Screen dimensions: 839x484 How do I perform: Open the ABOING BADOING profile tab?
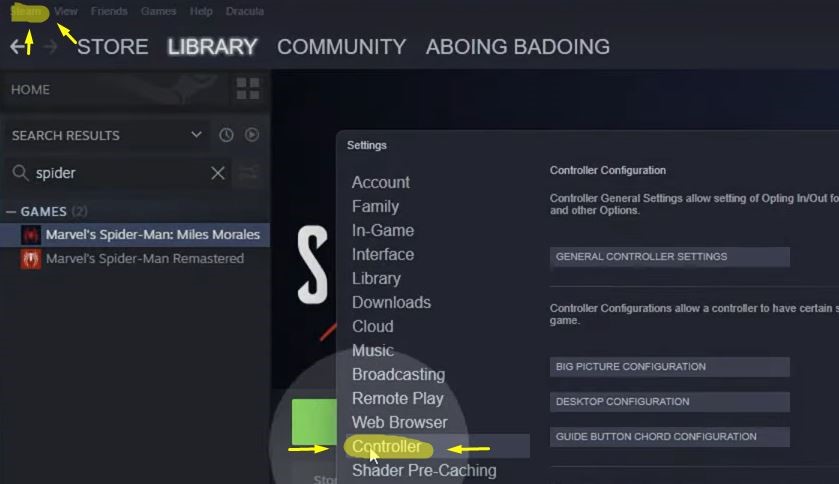[518, 47]
